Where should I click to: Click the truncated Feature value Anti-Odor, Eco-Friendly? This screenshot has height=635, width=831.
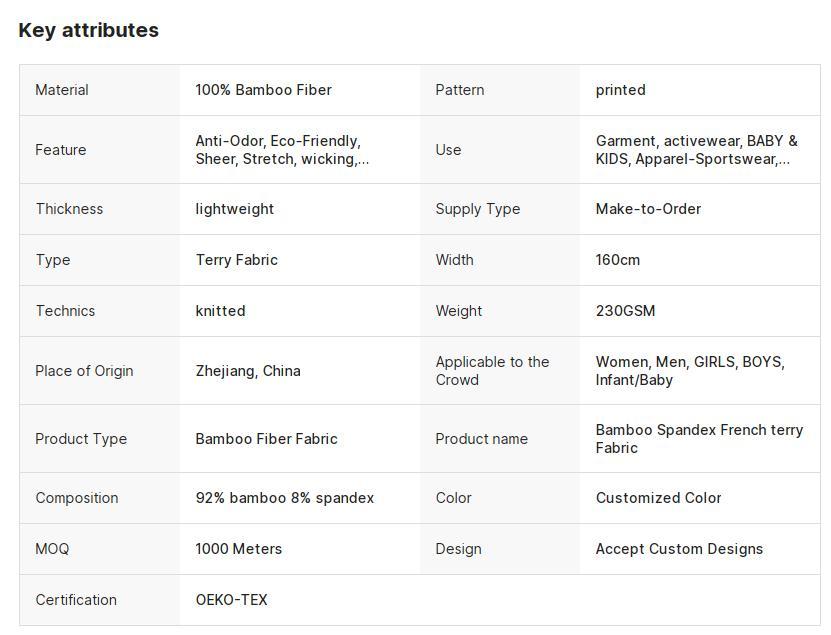[x=282, y=150]
